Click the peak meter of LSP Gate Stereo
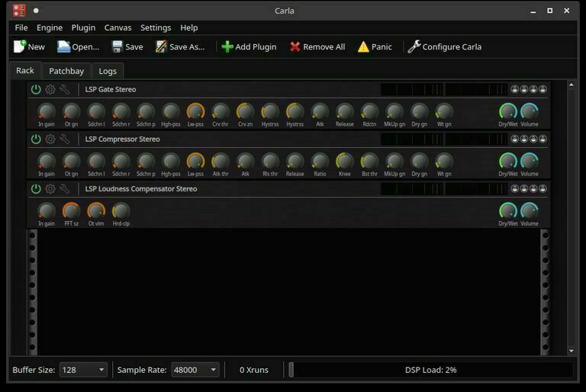 click(x=443, y=89)
